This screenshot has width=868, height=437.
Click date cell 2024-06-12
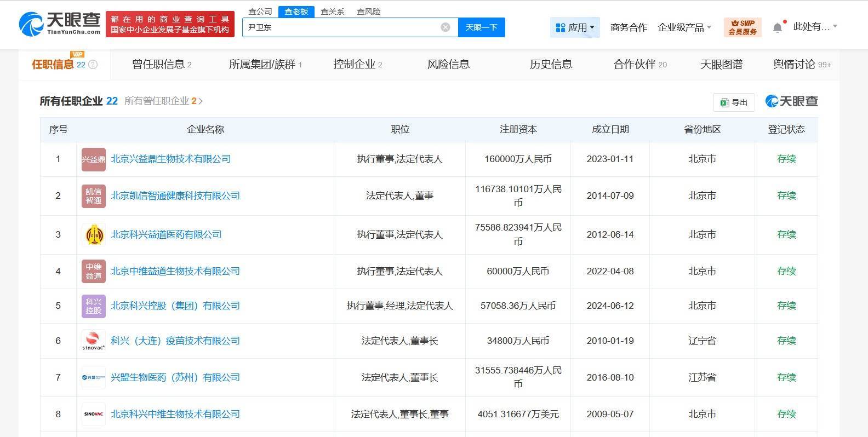[610, 306]
